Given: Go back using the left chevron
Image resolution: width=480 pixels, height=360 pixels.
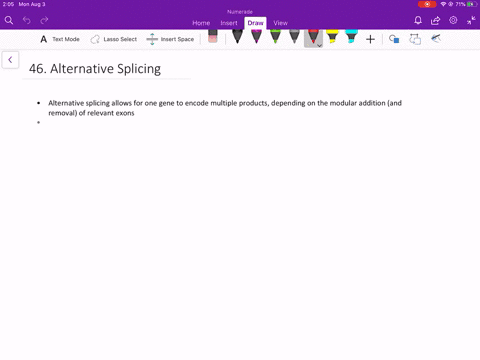Looking at the screenshot, I should [x=10, y=60].
